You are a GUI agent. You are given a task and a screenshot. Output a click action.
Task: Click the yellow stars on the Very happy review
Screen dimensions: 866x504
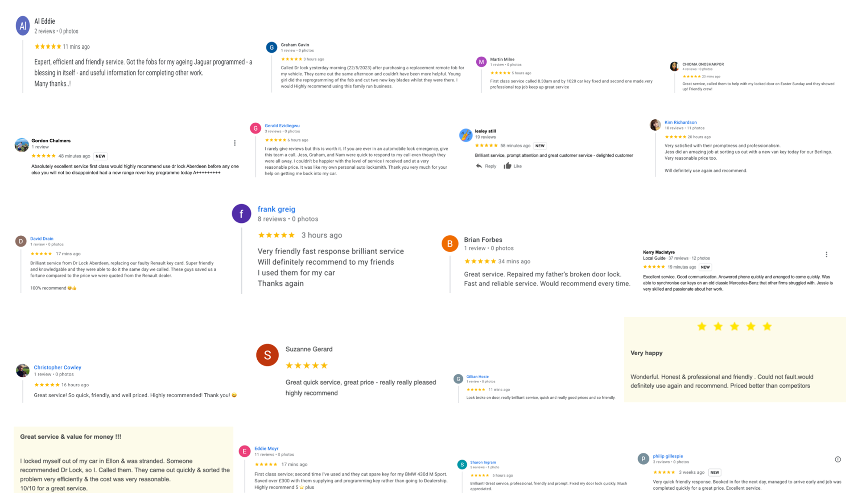[x=734, y=327]
